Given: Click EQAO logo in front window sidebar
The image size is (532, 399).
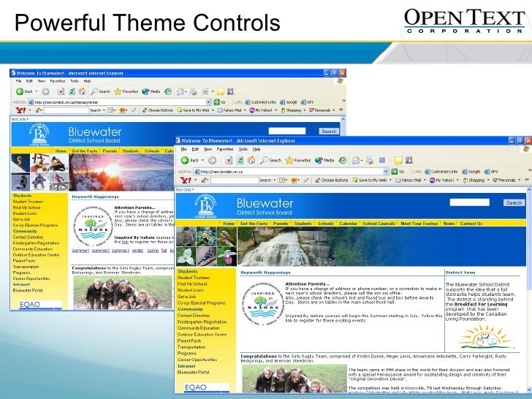Looking at the screenshot, I should pyautogui.click(x=206, y=387).
